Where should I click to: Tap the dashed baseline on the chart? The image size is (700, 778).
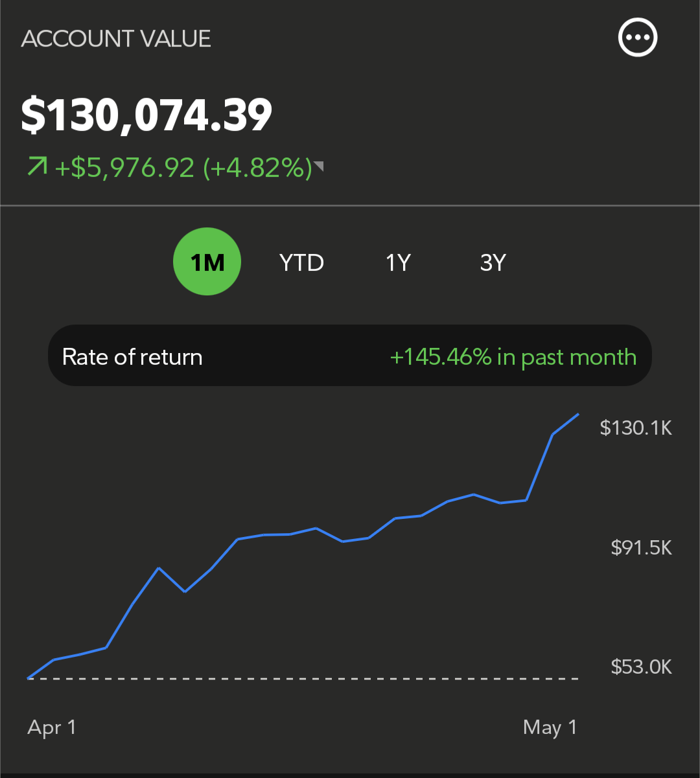coord(303,679)
